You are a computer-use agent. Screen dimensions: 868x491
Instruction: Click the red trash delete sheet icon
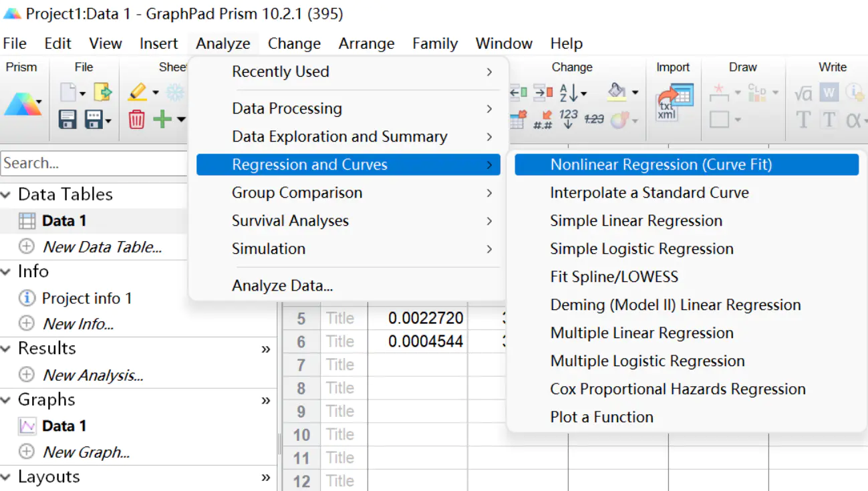coord(136,120)
